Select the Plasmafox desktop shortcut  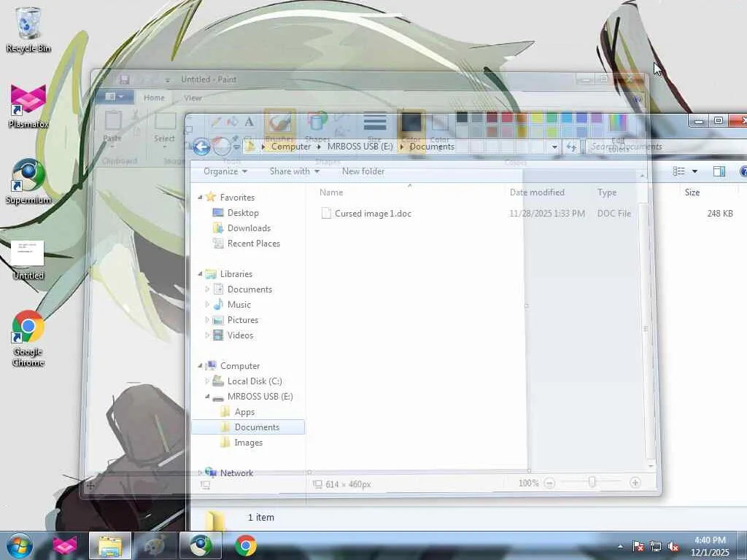[x=28, y=106]
